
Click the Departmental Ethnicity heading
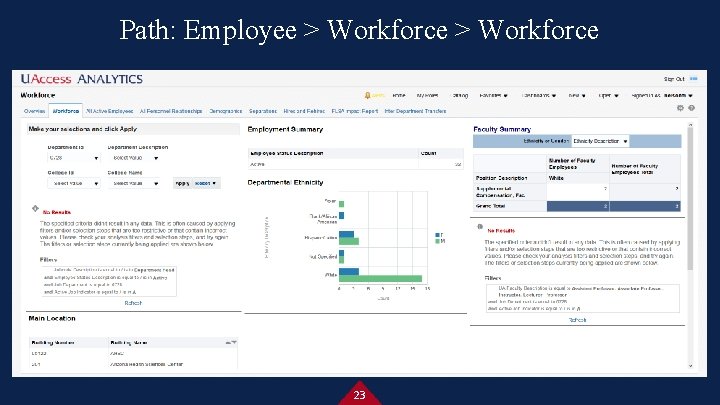tap(285, 182)
